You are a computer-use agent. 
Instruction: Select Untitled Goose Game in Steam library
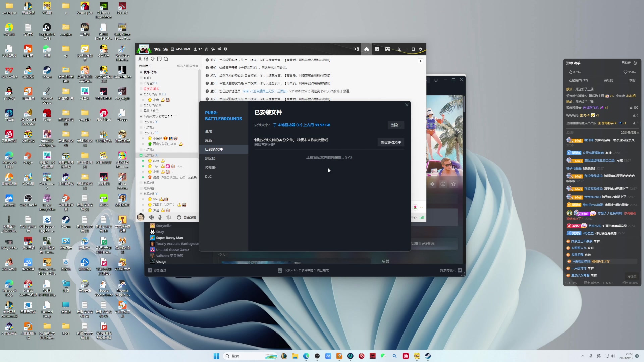(172, 250)
